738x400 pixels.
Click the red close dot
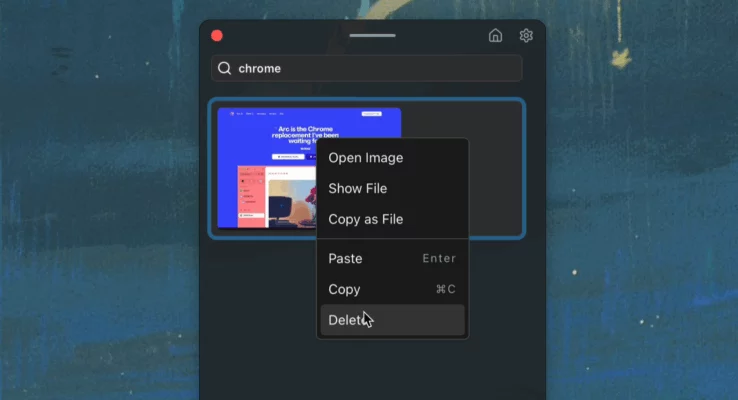(217, 36)
